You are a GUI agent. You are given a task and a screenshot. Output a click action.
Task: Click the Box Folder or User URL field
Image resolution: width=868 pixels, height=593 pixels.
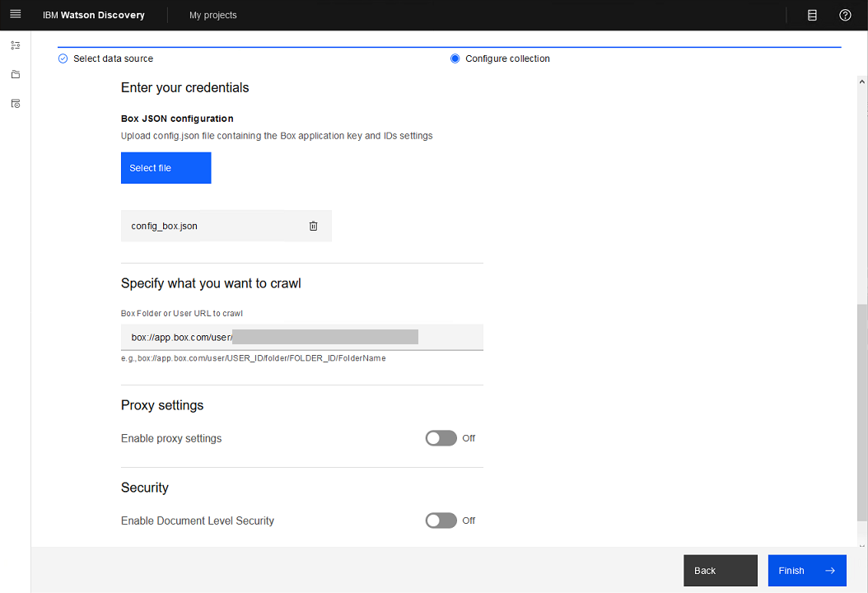(x=302, y=337)
